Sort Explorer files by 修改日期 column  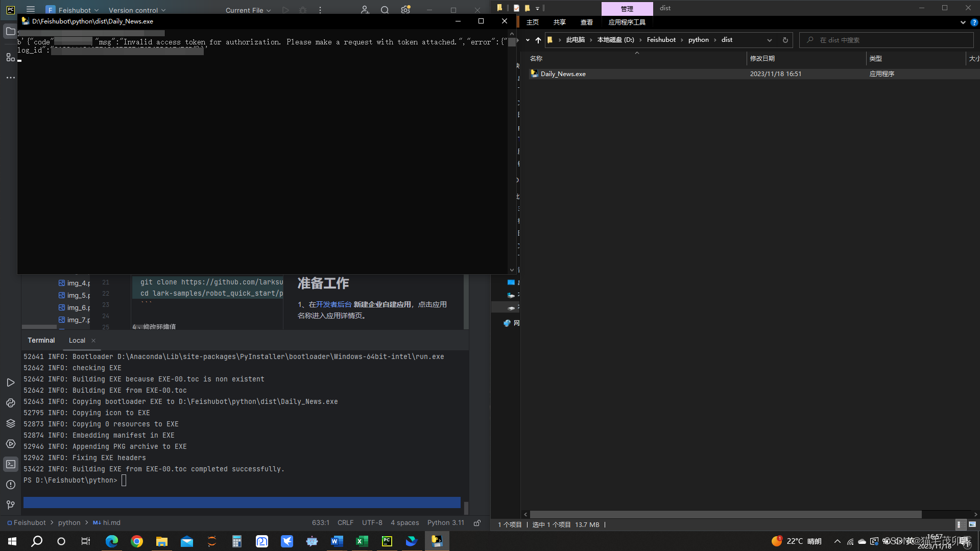click(806, 59)
